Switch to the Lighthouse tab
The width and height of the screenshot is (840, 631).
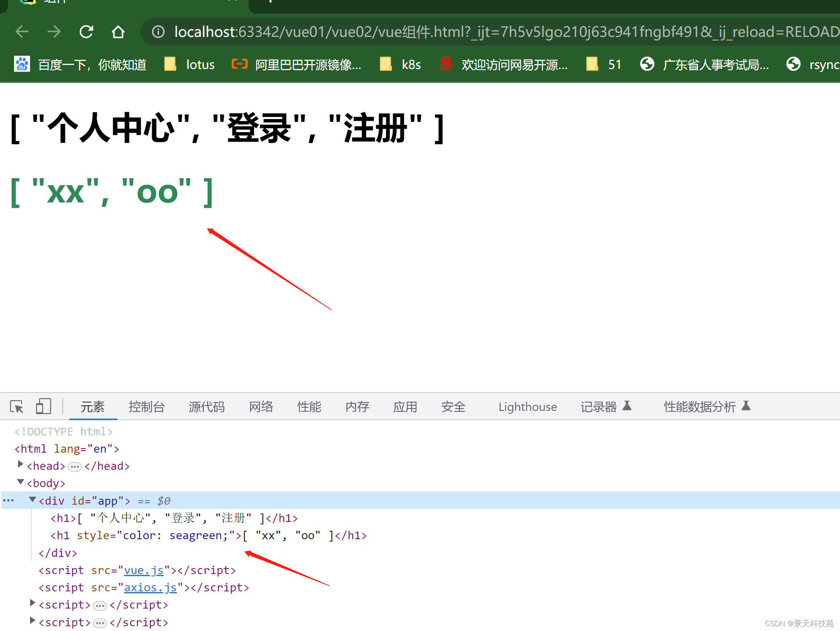[527, 407]
